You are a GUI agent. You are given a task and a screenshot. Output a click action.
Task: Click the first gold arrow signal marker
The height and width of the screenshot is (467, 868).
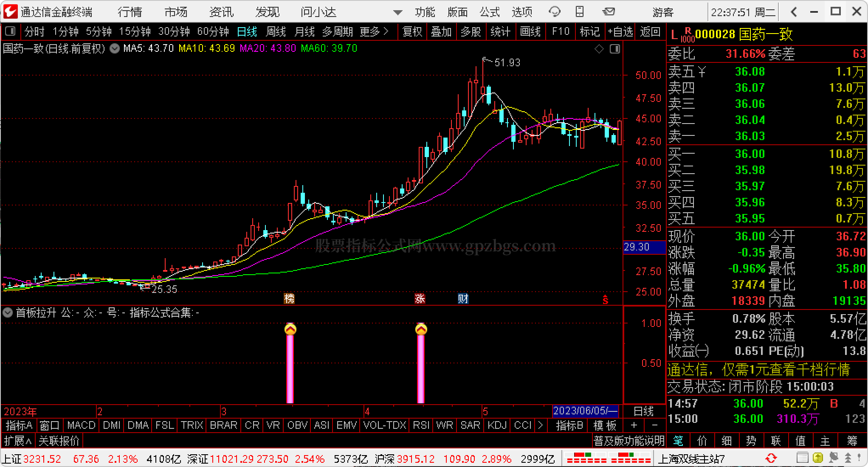tap(290, 329)
